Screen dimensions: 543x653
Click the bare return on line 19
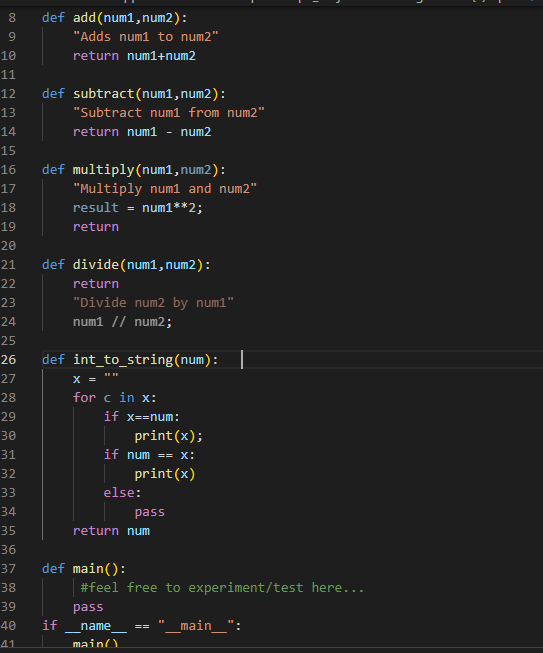click(x=96, y=227)
